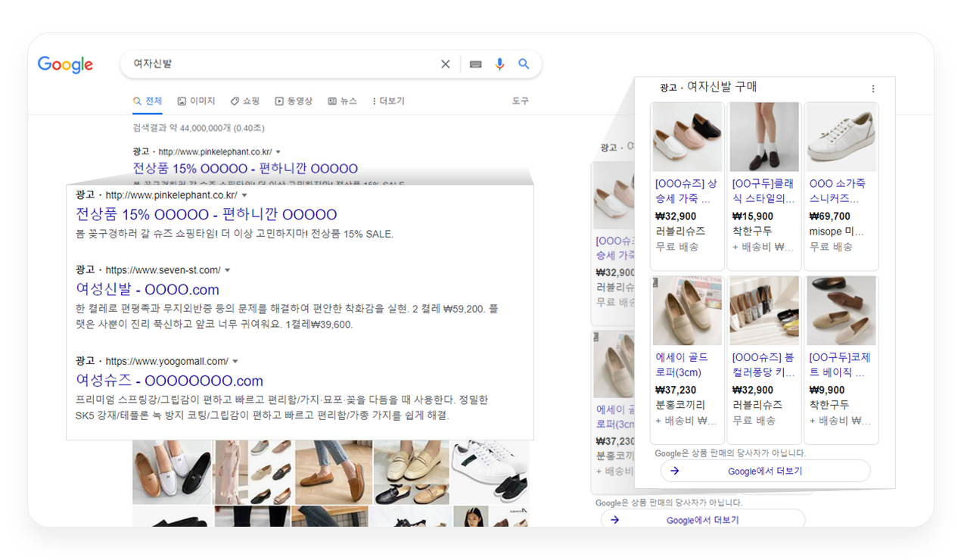Start voice search with the microphone icon
This screenshot has height=560, width=961.
tap(499, 64)
